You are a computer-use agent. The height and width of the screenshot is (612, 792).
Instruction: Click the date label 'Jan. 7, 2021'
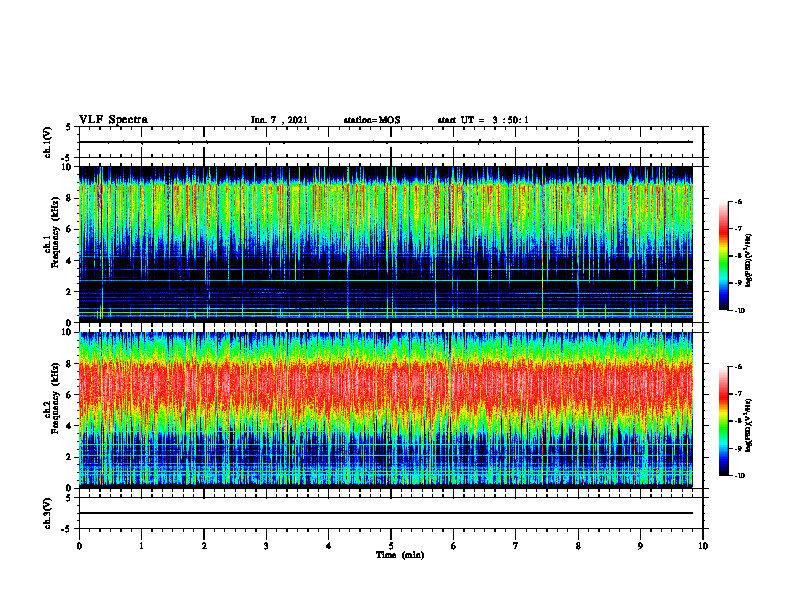pos(279,120)
